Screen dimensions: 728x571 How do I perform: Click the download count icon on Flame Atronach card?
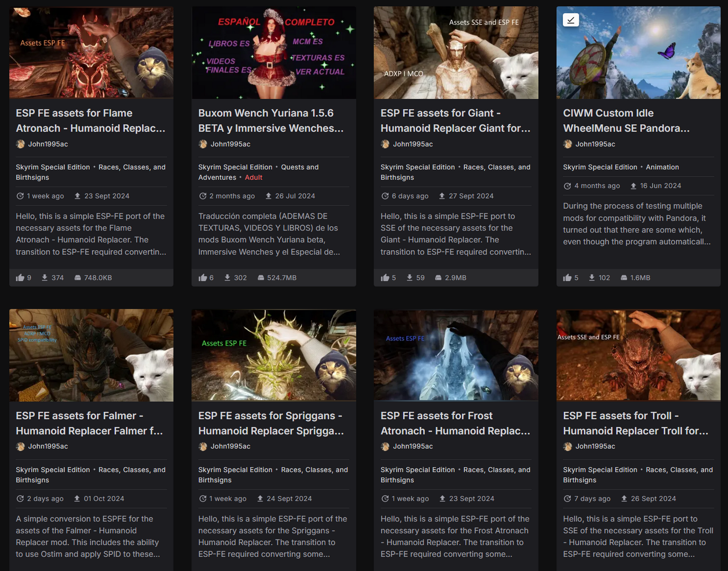coord(45,278)
